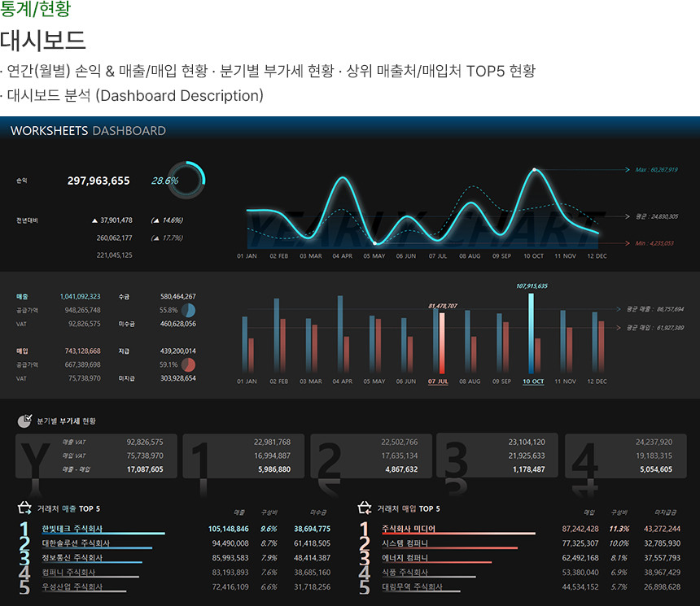
Task: Select the underlined 07 JUL bar label
Action: 438,381
